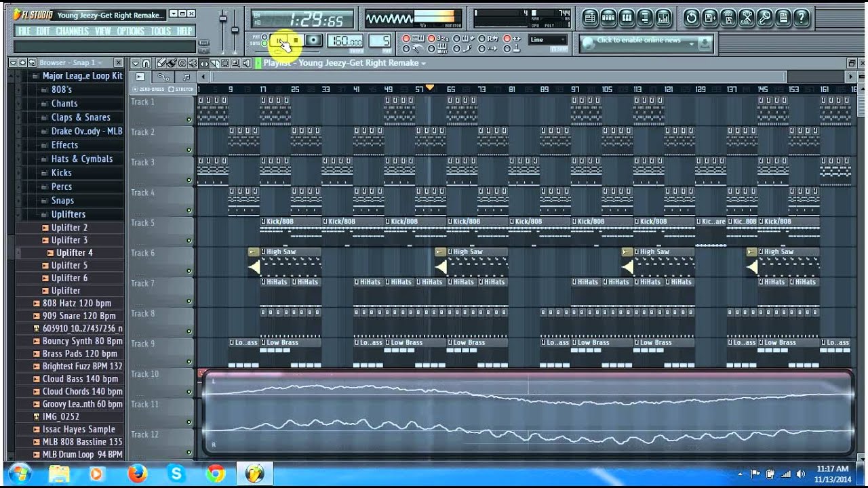Screen dimensions: 868x488
Task: Click the tempo field showing 160.000
Action: (345, 41)
